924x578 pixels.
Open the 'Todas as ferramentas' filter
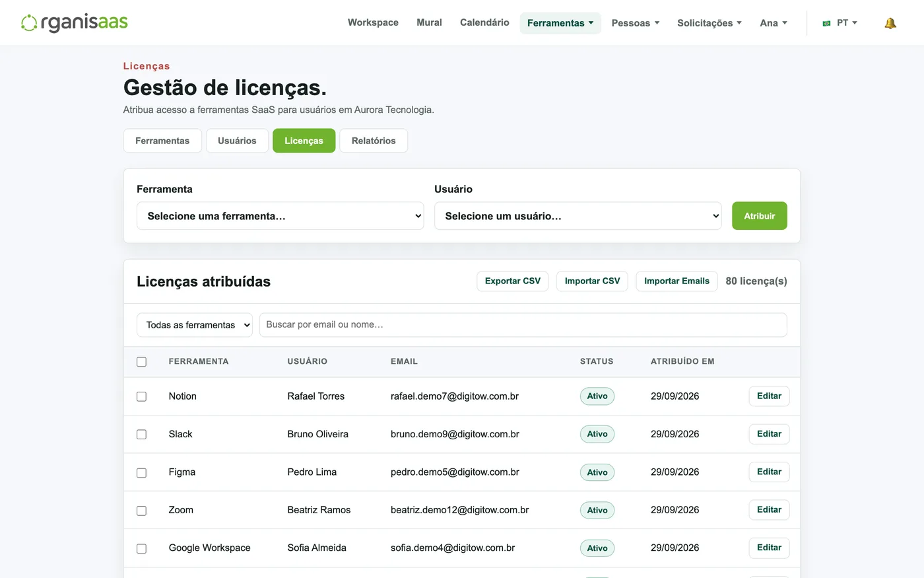(x=195, y=325)
